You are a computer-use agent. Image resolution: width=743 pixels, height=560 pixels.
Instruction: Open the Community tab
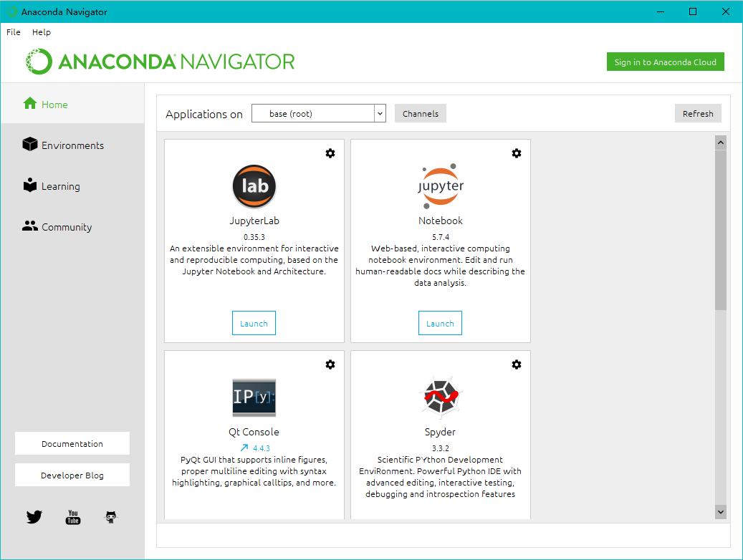72,226
